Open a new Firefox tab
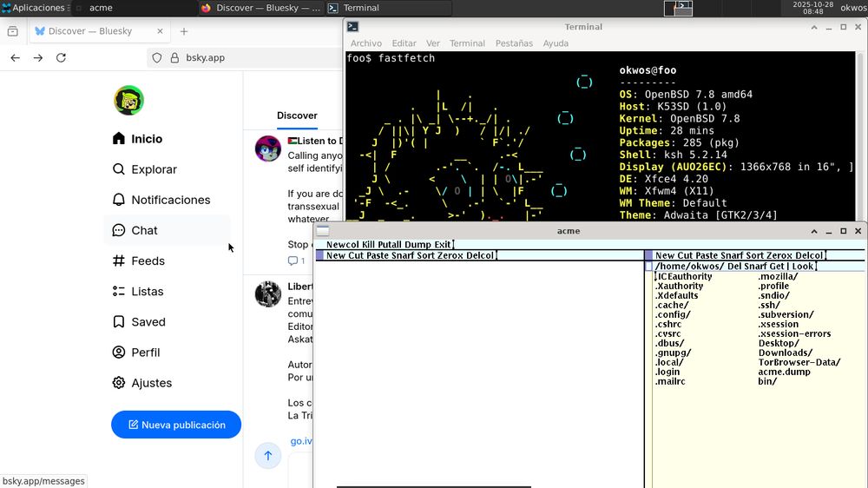Image resolution: width=868 pixels, height=488 pixels. [184, 31]
